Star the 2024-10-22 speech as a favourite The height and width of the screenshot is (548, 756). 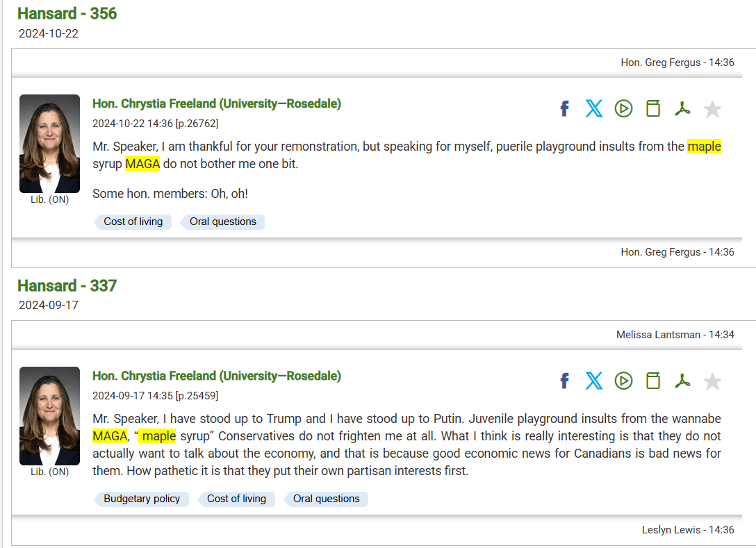point(712,110)
